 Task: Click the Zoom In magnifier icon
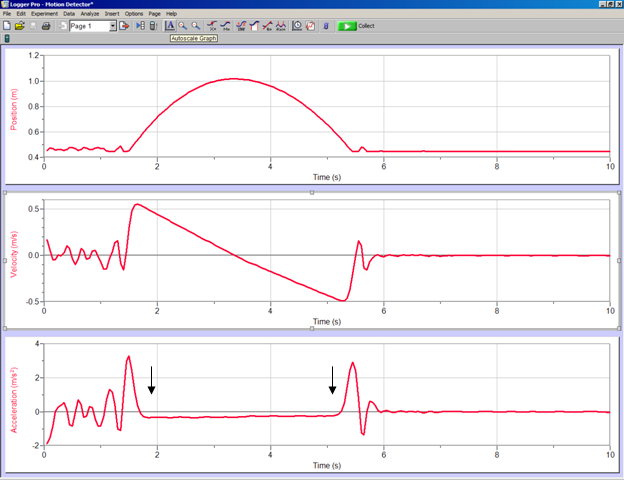(x=183, y=25)
